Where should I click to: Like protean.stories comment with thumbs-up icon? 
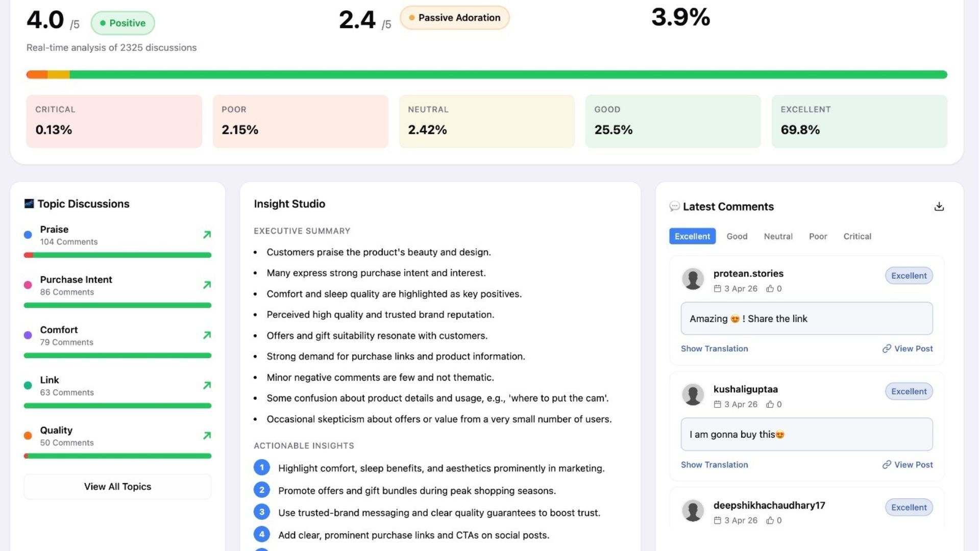(770, 289)
